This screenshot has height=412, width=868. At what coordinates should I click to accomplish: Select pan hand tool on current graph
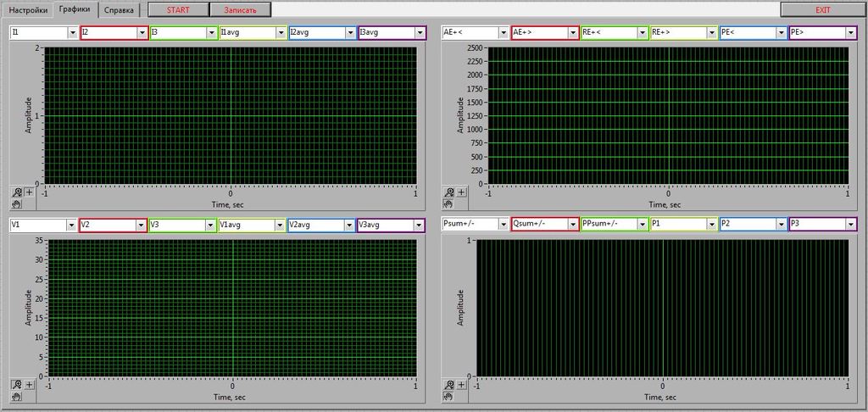pyautogui.click(x=17, y=203)
